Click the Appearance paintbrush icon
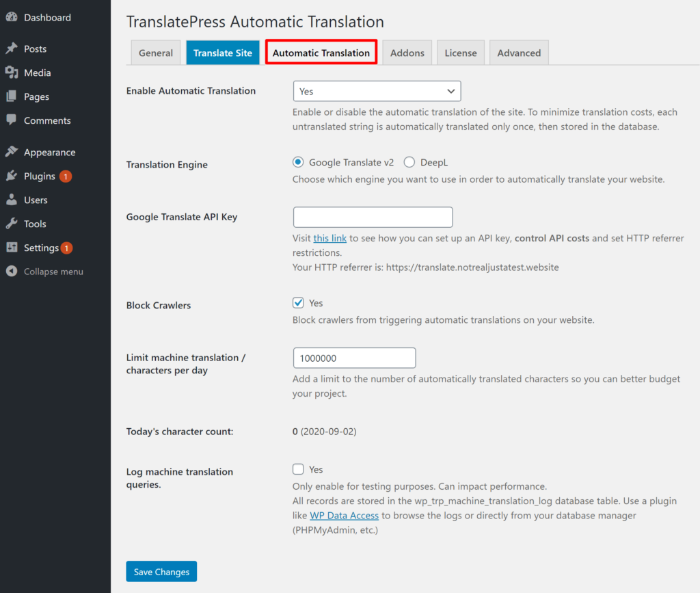This screenshot has height=593, width=700. (12, 152)
